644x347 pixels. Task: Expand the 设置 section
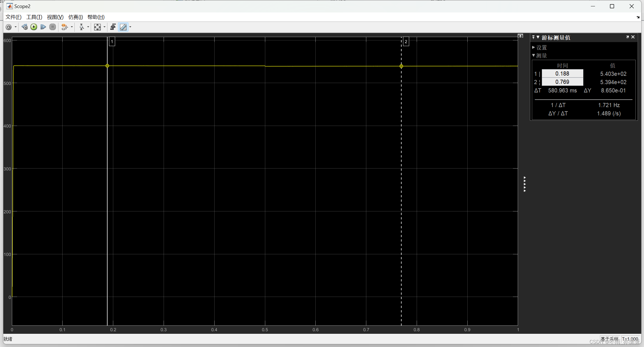tap(541, 47)
